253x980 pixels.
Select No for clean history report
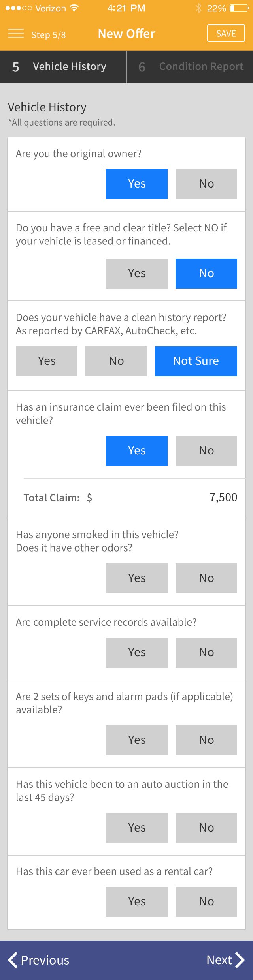[x=116, y=361]
